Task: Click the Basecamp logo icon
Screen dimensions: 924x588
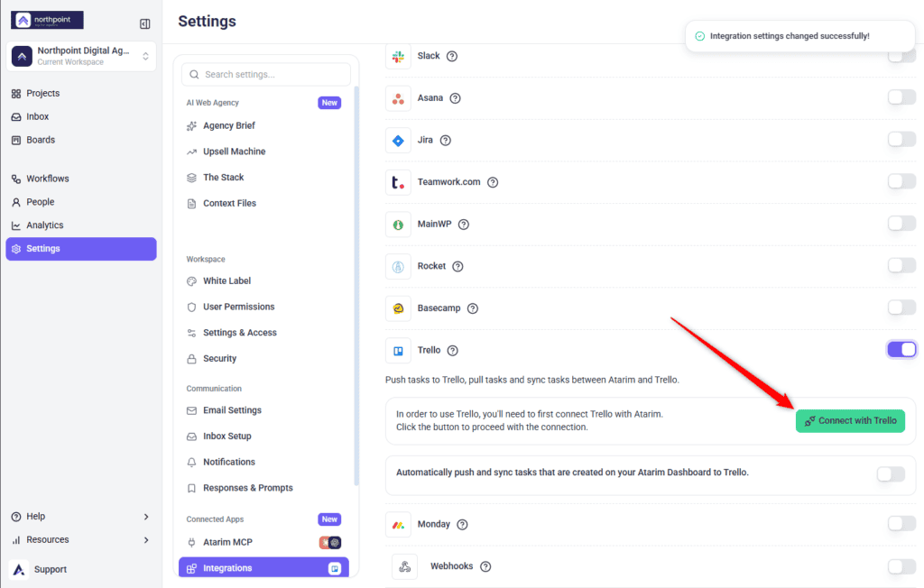Action: pyautogui.click(x=398, y=308)
